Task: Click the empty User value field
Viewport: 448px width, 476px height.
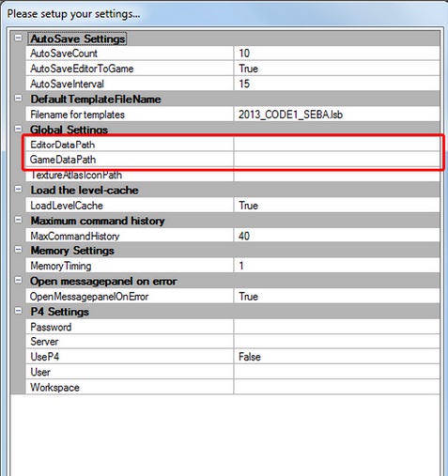Action: coord(337,372)
